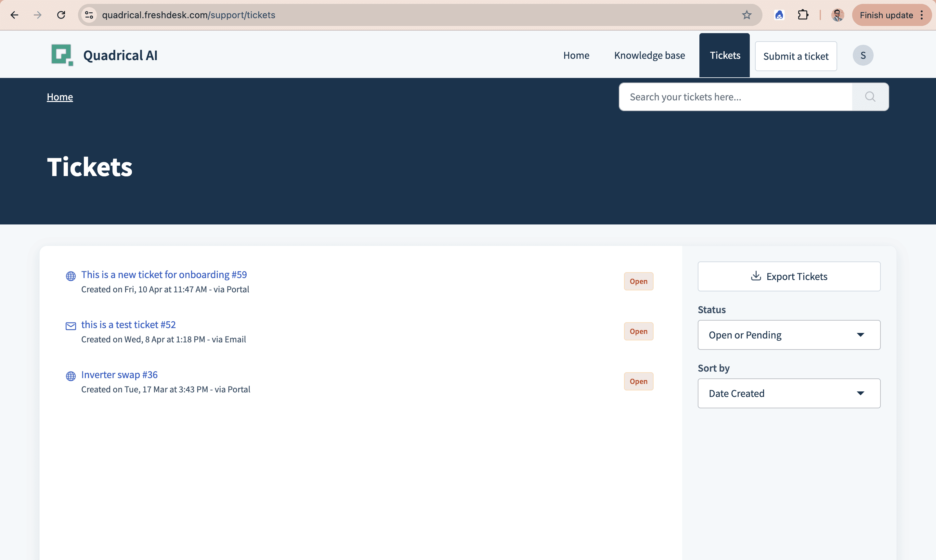Reload the page with refresh icon
The image size is (936, 560).
click(x=61, y=15)
